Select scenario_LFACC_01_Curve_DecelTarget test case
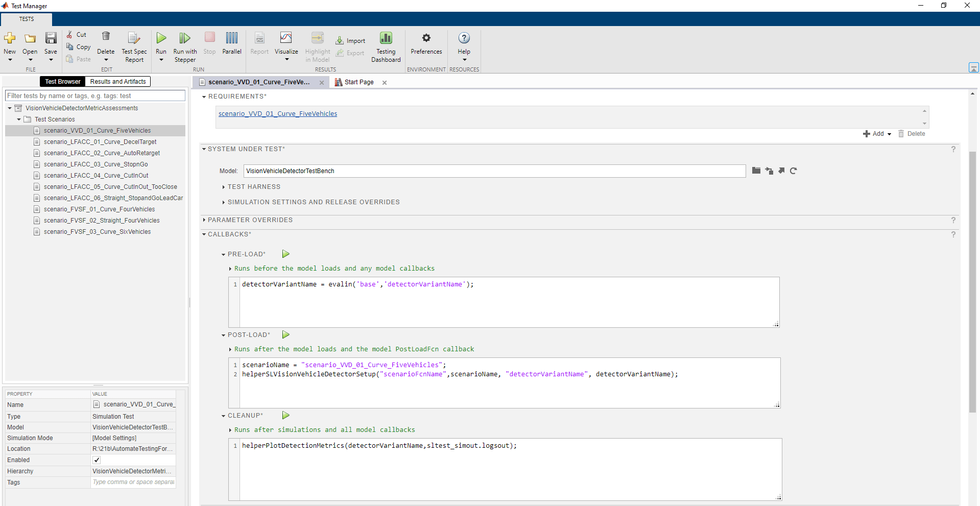 (x=100, y=142)
